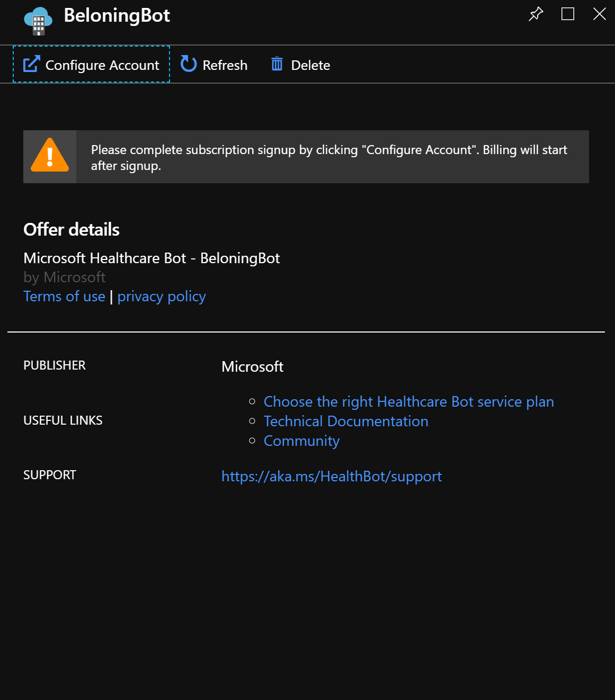This screenshot has width=615, height=700.
Task: Maximize the BeloningBot blade with square icon
Action: tap(568, 14)
